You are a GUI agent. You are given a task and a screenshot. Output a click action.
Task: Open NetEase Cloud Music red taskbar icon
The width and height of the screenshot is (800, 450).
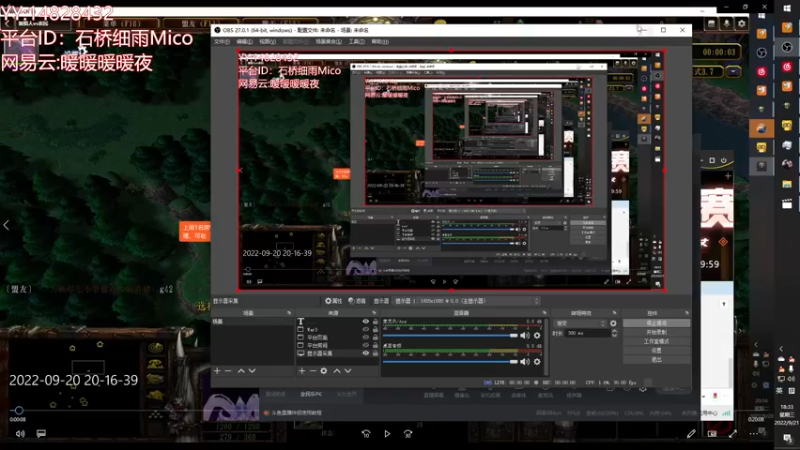tap(787, 67)
